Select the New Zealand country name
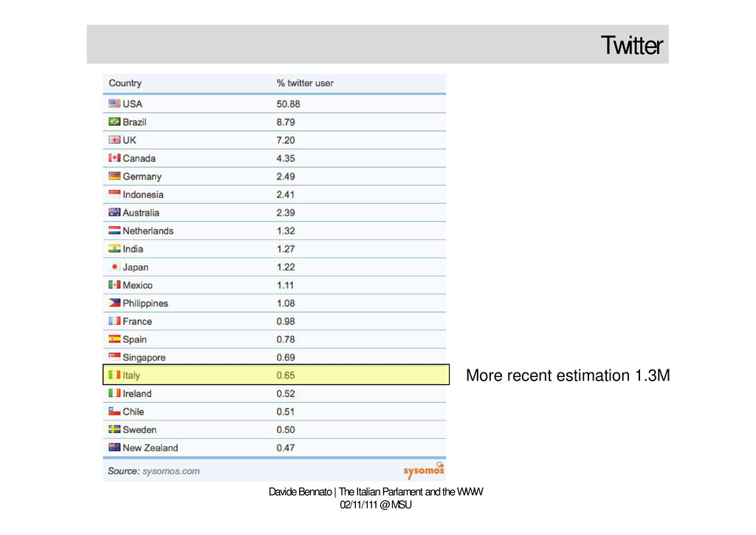The width and height of the screenshot is (756, 535). click(x=151, y=448)
